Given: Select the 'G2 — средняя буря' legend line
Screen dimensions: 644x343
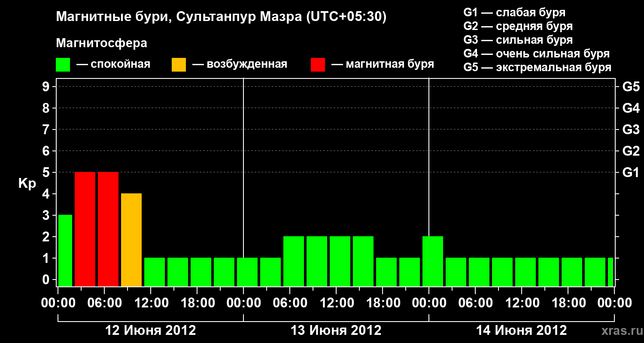Looking at the screenshot, I should point(518,26).
